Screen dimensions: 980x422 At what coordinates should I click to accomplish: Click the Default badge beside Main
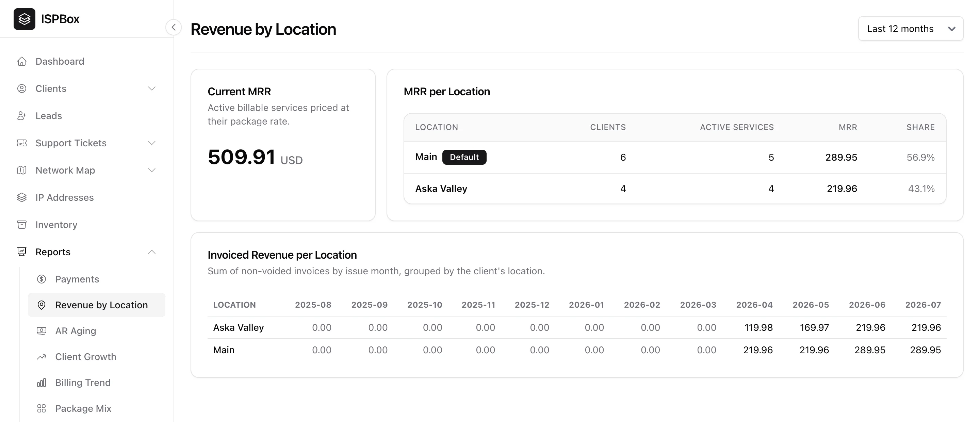tap(464, 157)
